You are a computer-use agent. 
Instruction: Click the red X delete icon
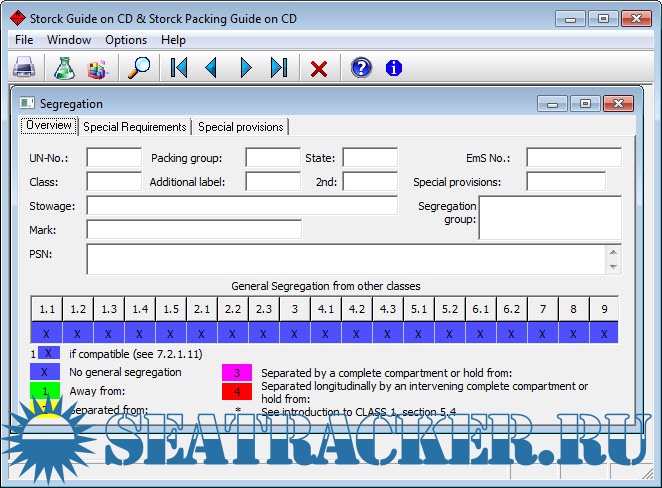coord(319,68)
